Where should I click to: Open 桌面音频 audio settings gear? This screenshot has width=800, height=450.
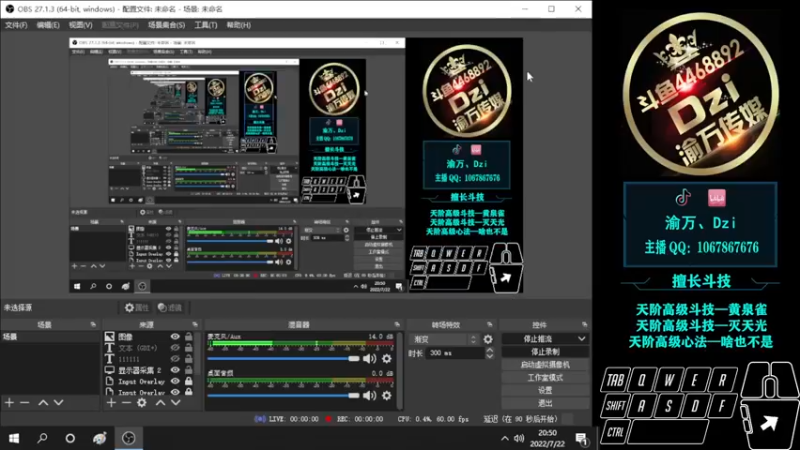click(387, 395)
